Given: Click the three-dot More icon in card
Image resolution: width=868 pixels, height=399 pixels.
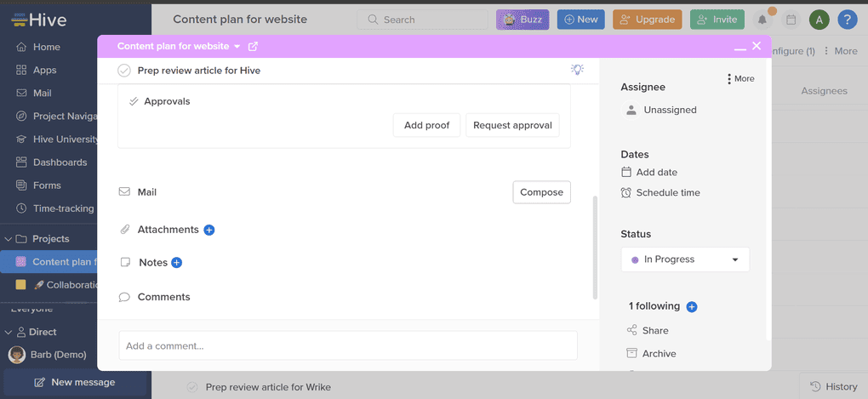Looking at the screenshot, I should point(729,78).
